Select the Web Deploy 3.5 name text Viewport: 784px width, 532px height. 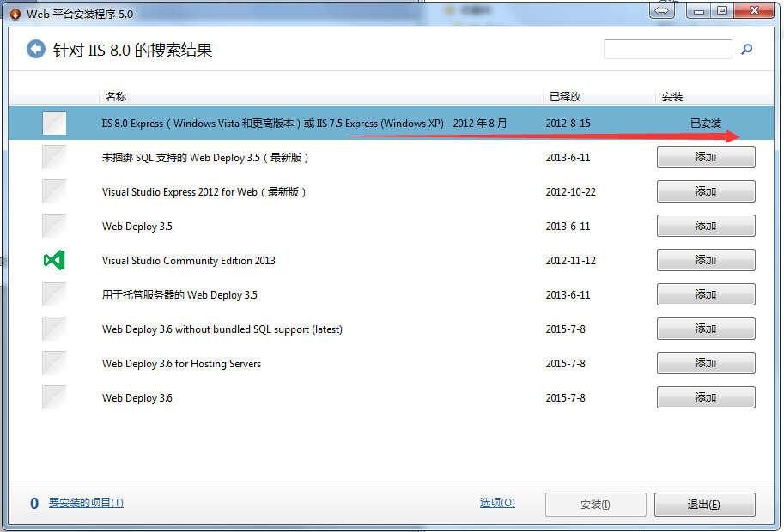[137, 227]
